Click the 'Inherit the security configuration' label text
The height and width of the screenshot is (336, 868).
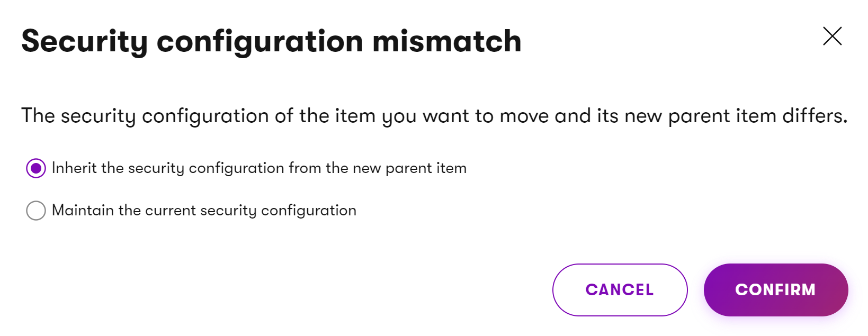click(259, 168)
